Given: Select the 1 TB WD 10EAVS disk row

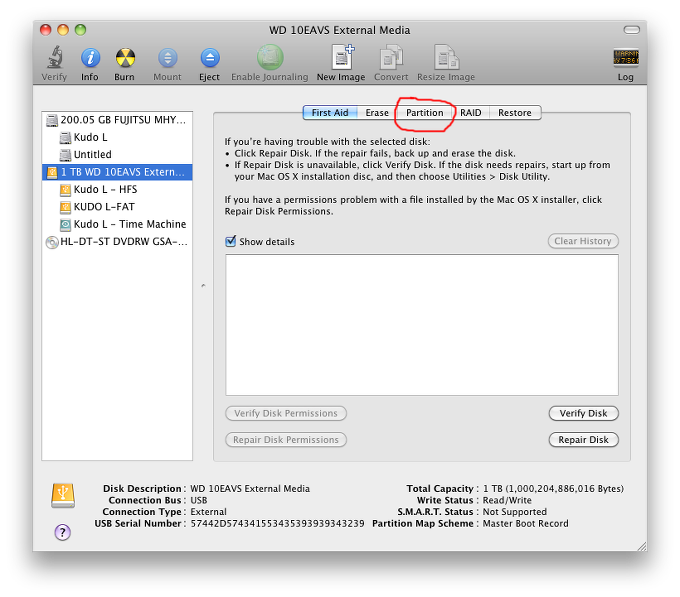Looking at the screenshot, I should (117, 172).
